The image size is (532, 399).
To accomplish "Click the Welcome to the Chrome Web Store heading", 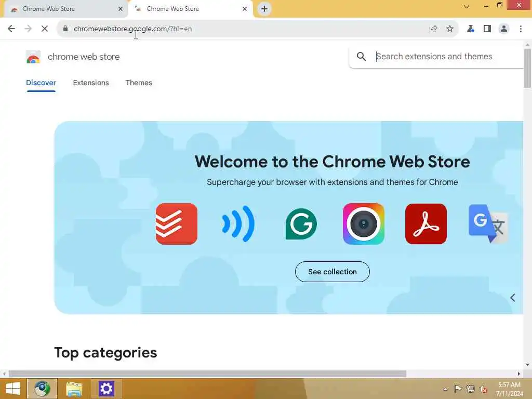I will coord(332,162).
